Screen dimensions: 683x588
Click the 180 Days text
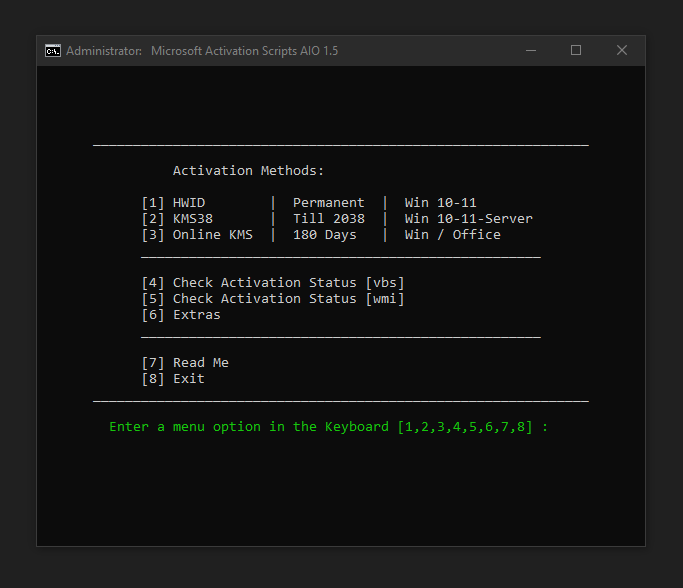point(325,235)
